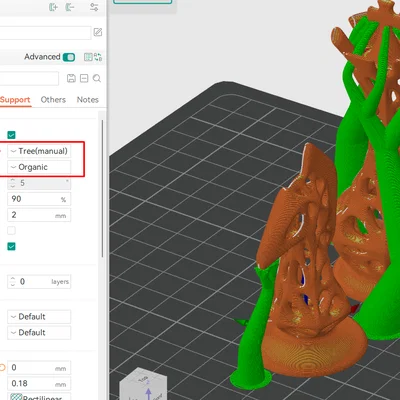This screenshot has height=400, width=400.
Task: Tick the unchecked checkbox below 2 mm field
Action: pos(11,230)
